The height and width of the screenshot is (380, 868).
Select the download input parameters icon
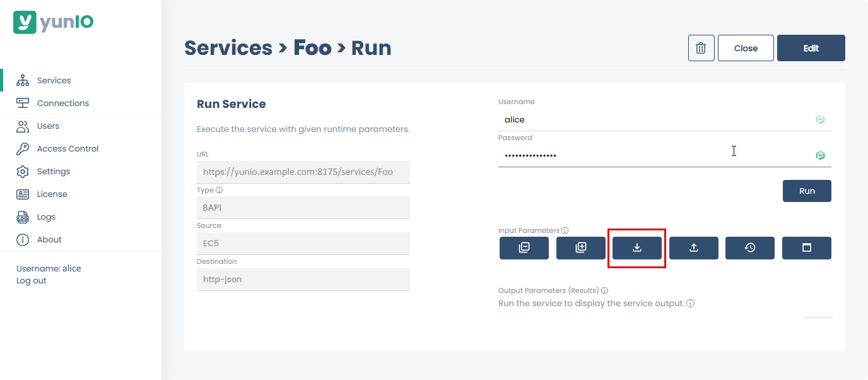[x=636, y=247]
